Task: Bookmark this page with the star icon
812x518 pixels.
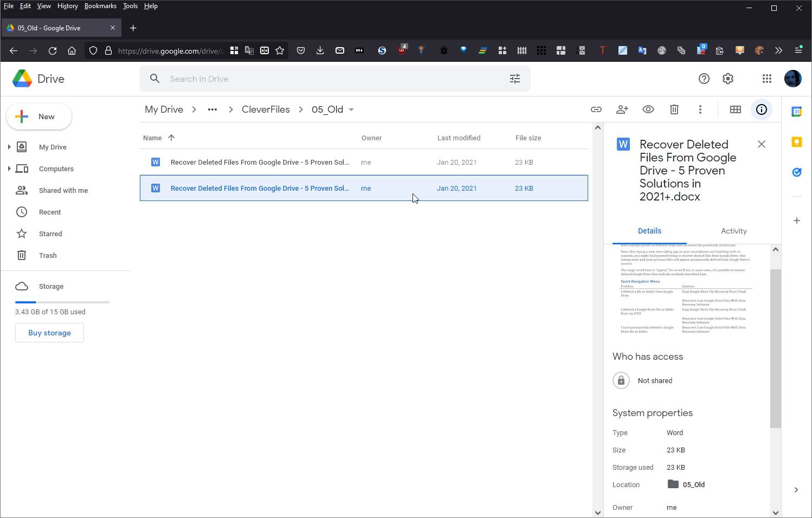Action: [280, 50]
